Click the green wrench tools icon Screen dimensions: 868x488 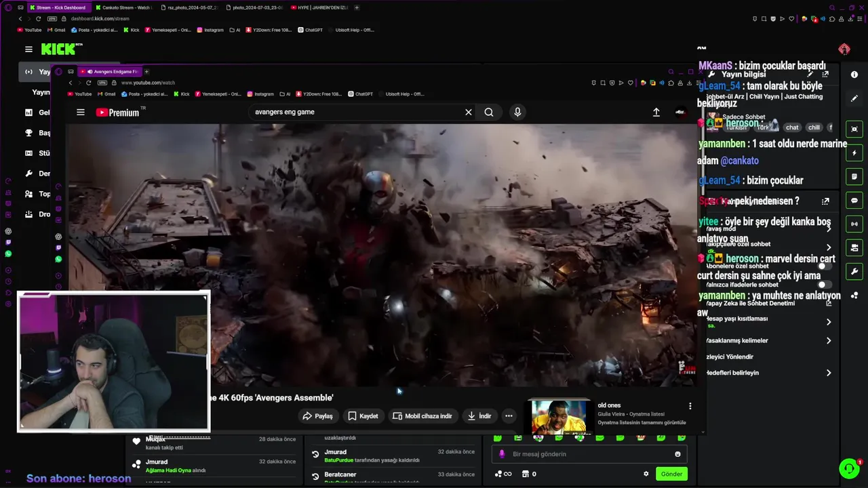coord(854,272)
